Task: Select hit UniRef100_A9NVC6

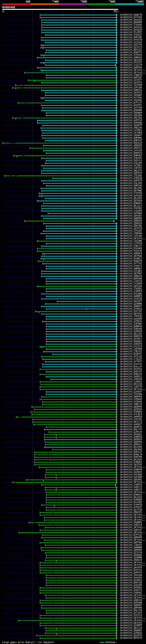Action: (131, 58)
